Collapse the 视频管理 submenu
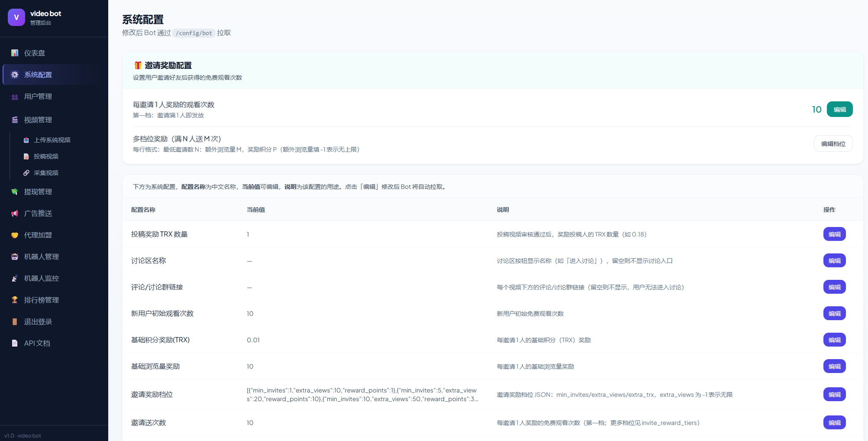The width and height of the screenshot is (868, 441). point(38,120)
